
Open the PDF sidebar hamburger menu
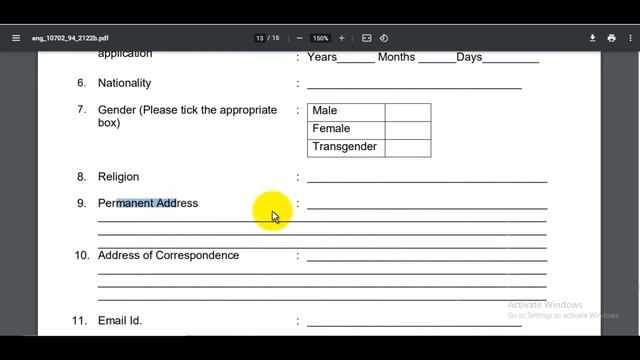point(16,38)
